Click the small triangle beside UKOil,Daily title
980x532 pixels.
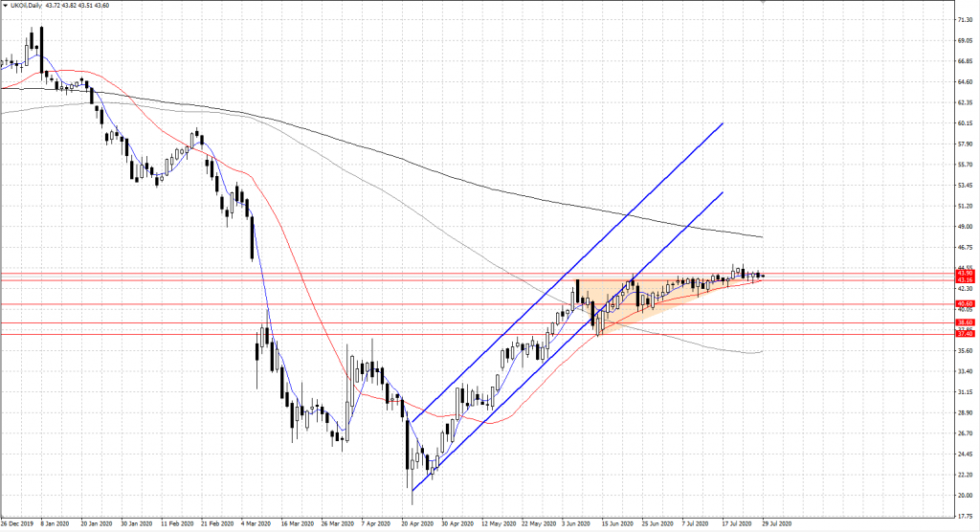[x=6, y=7]
